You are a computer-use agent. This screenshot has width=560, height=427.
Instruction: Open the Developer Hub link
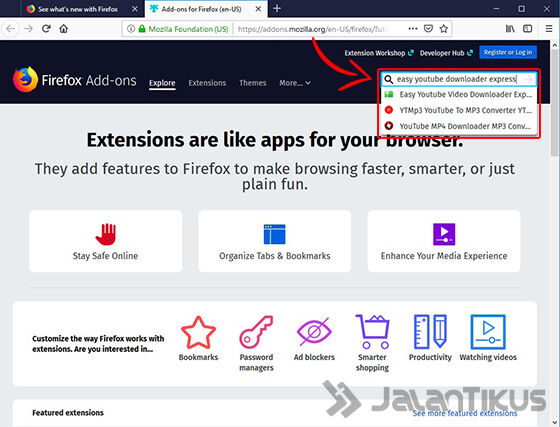pos(446,53)
